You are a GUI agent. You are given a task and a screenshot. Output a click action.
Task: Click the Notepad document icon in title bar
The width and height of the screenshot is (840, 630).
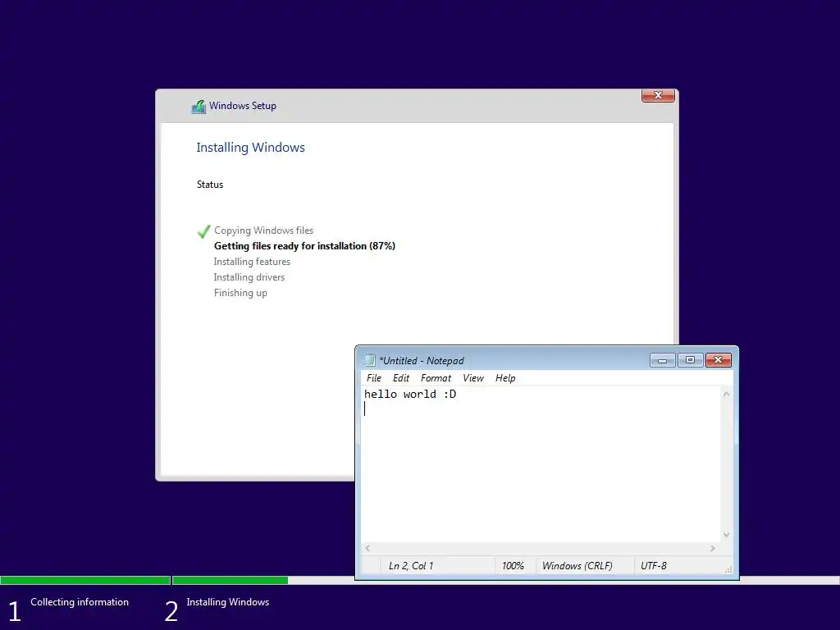pyautogui.click(x=370, y=360)
